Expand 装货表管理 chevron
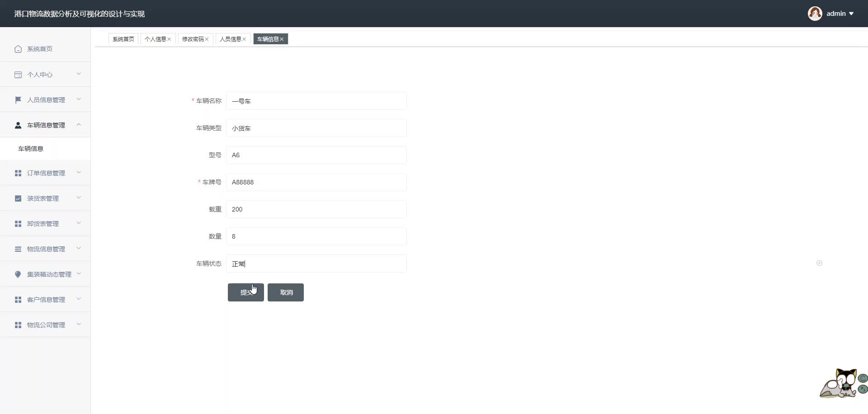 79,198
